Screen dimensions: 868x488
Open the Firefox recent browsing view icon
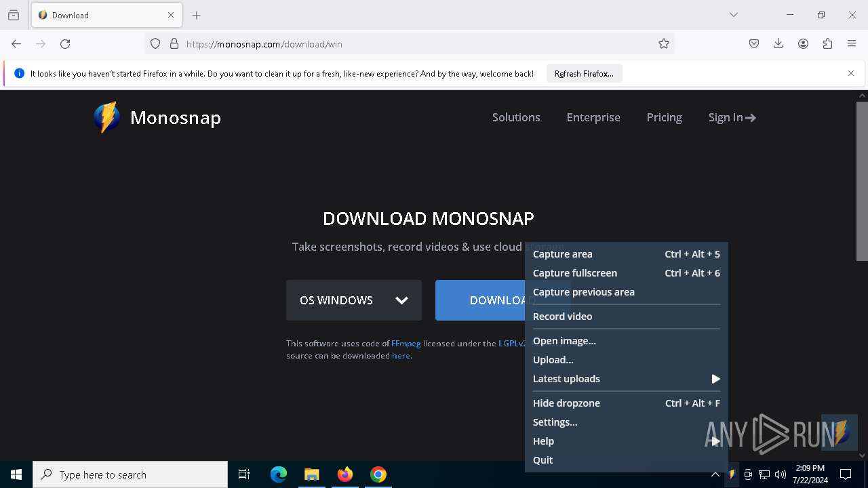pyautogui.click(x=14, y=15)
